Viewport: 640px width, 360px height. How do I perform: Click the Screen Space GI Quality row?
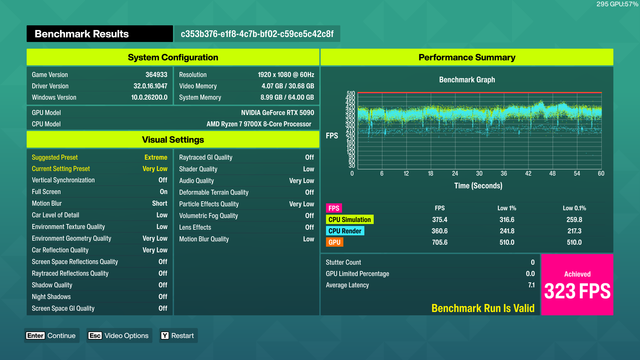[x=100, y=308]
